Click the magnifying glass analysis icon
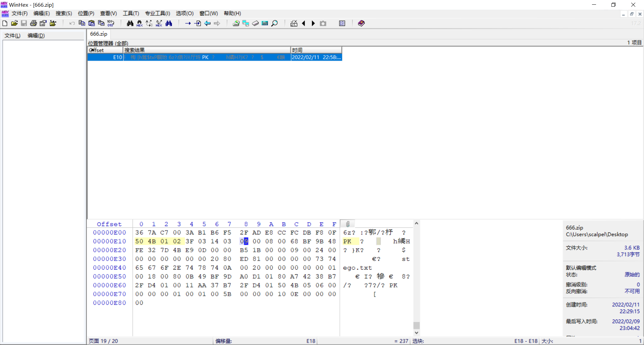The image size is (644, 345). point(275,23)
